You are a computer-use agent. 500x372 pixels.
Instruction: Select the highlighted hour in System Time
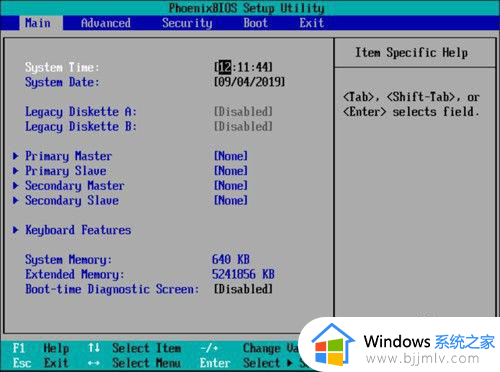[225, 67]
